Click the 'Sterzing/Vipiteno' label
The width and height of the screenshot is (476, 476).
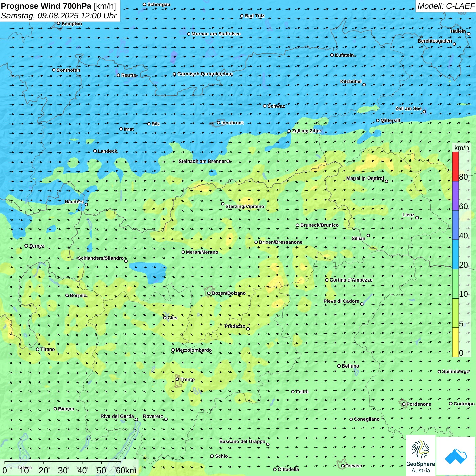(x=245, y=206)
